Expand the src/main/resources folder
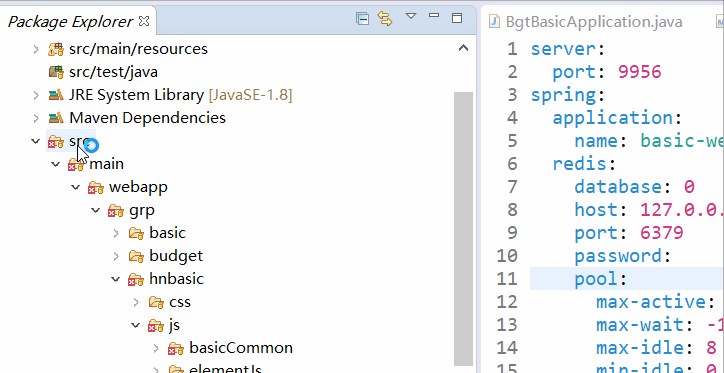 click(36, 49)
